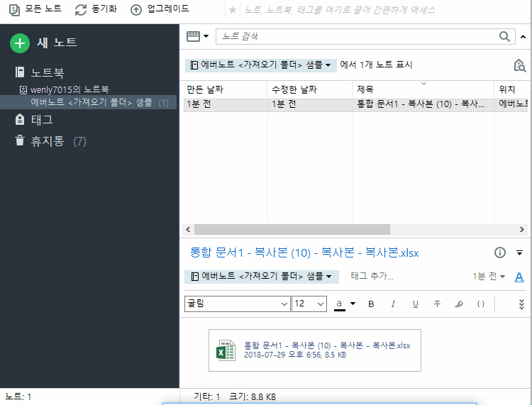Click the horizontal scrollbar thumb in the note list

point(292,230)
